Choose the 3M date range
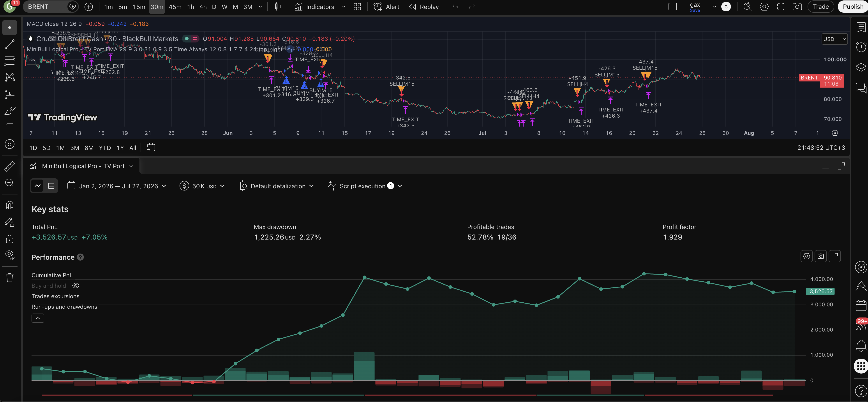The height and width of the screenshot is (402, 868). (x=74, y=148)
